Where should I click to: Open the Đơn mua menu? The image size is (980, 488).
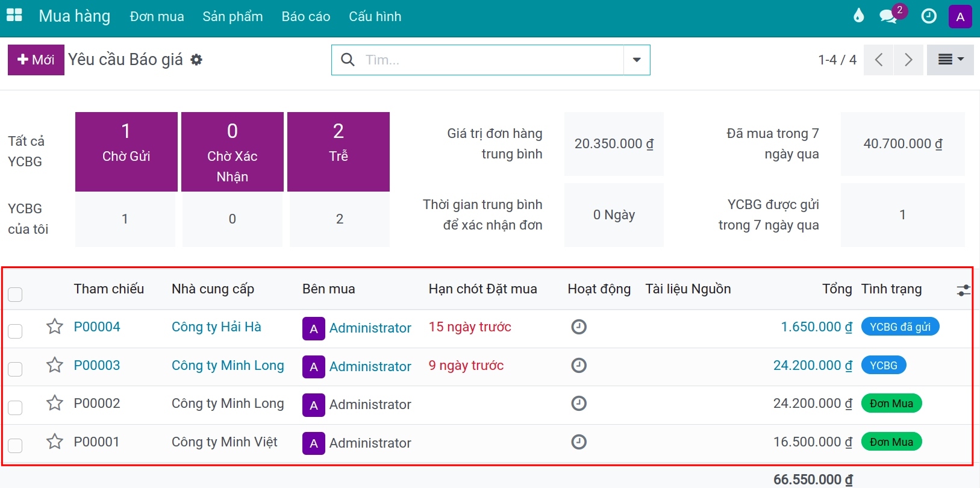tap(157, 16)
